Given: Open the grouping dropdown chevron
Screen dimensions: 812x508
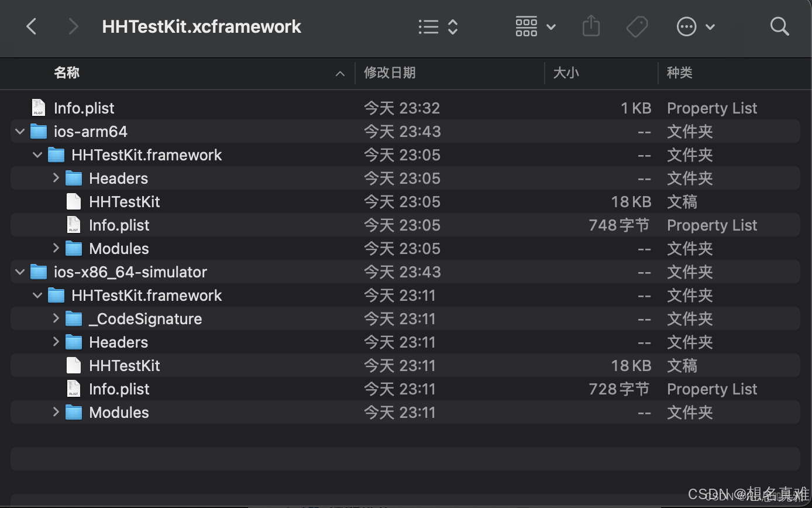Looking at the screenshot, I should (x=550, y=26).
